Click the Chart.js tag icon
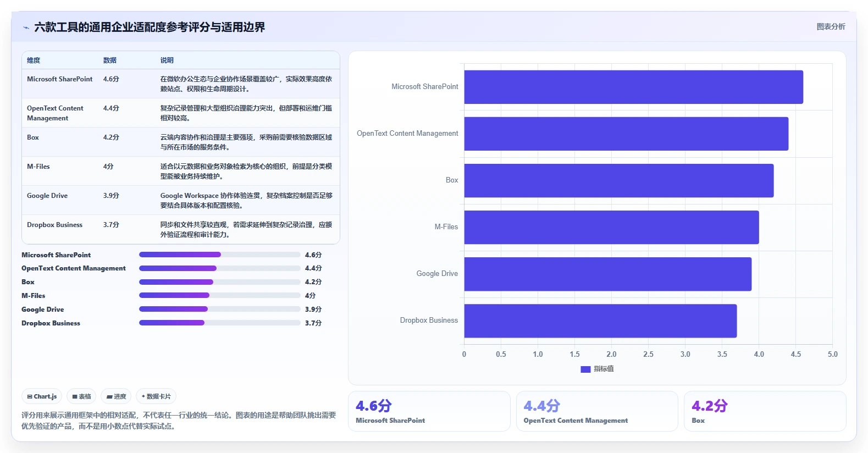The image size is (868, 453). (x=30, y=396)
